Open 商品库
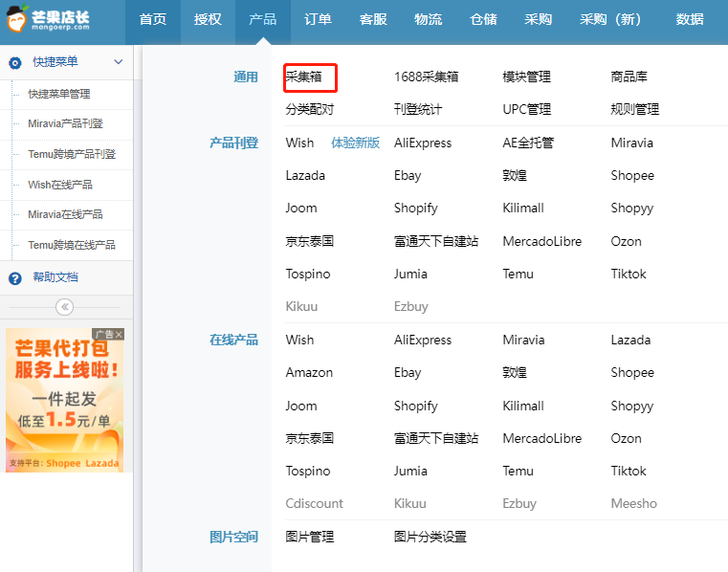 tap(629, 77)
